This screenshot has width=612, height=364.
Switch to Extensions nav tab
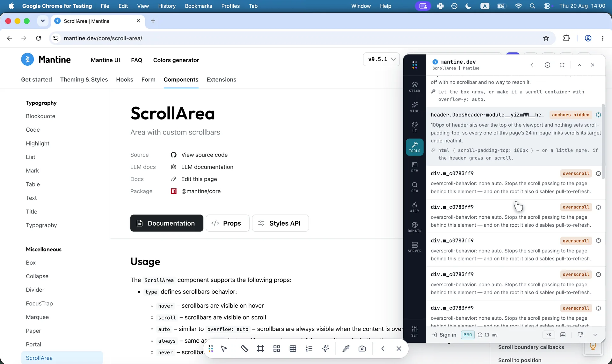coord(221,79)
